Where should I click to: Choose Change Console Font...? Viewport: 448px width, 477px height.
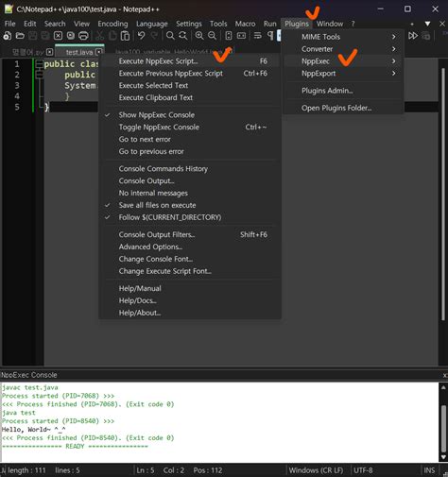click(189, 259)
